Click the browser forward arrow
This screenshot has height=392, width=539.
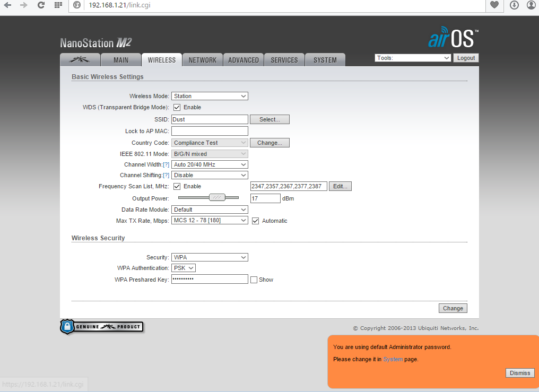24,5
